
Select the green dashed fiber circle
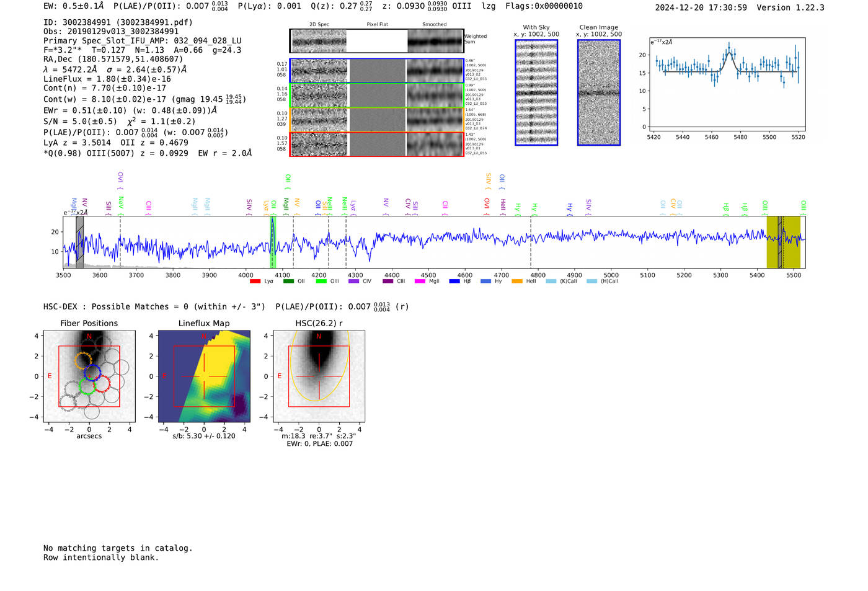tap(87, 387)
